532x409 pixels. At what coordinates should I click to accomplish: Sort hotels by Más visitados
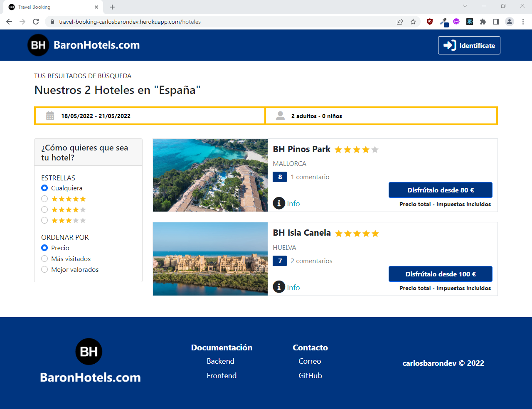click(x=44, y=259)
